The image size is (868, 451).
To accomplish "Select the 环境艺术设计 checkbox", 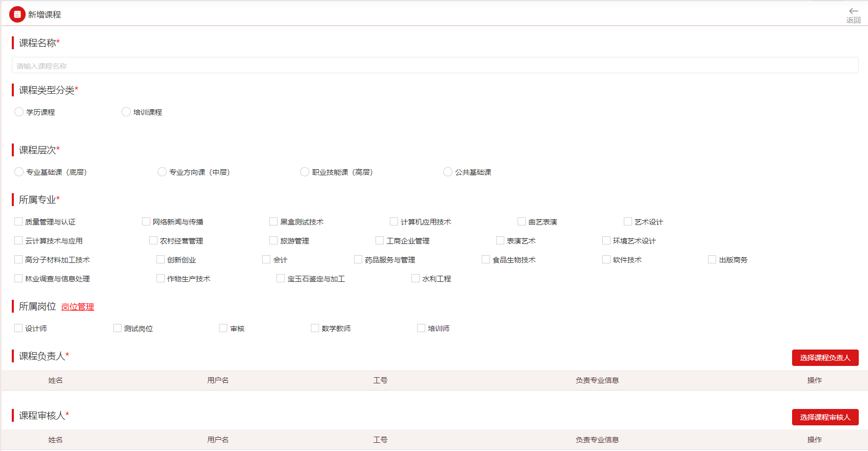I will click(x=606, y=240).
